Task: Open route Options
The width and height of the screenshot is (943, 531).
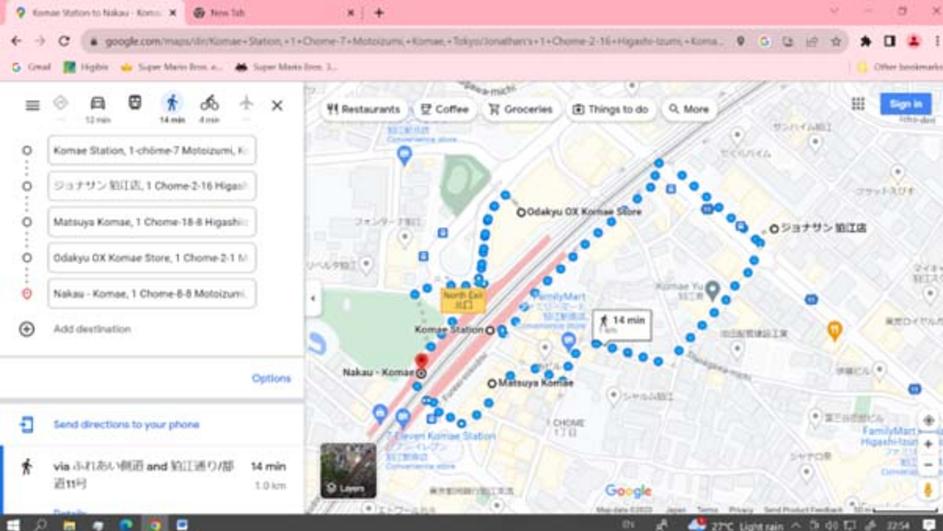Action: [271, 378]
